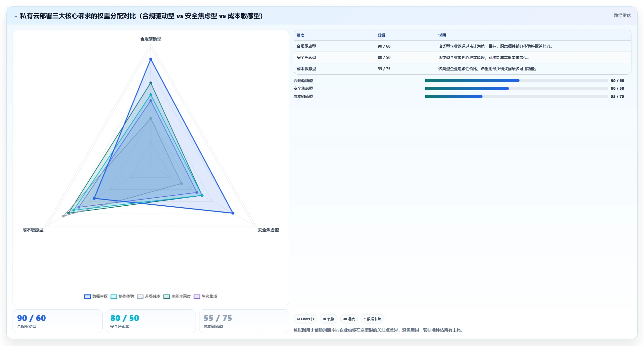Click the 合规驱动型 radar axis label

pos(151,39)
